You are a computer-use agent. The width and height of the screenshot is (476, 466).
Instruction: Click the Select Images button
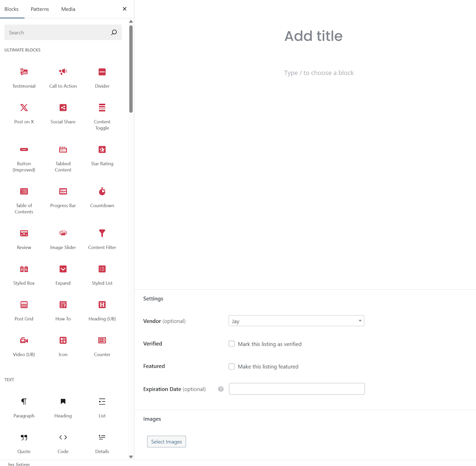pos(166,441)
